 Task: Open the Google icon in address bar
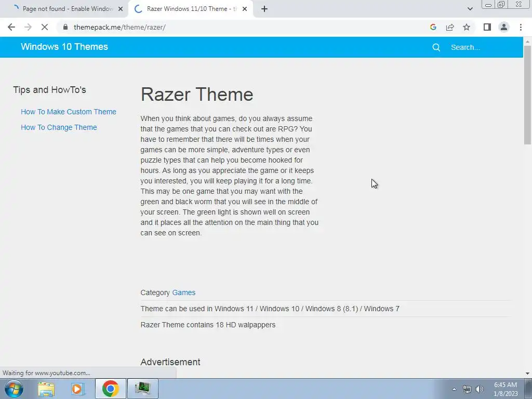(433, 27)
